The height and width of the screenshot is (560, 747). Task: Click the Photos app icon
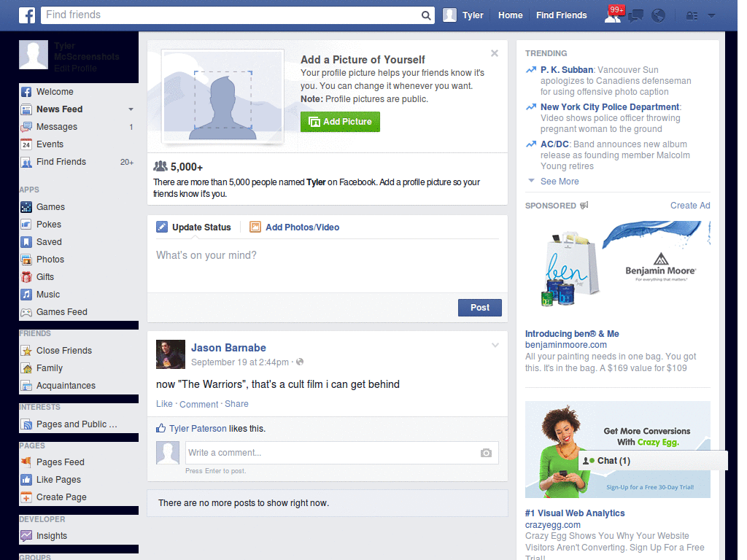point(26,260)
